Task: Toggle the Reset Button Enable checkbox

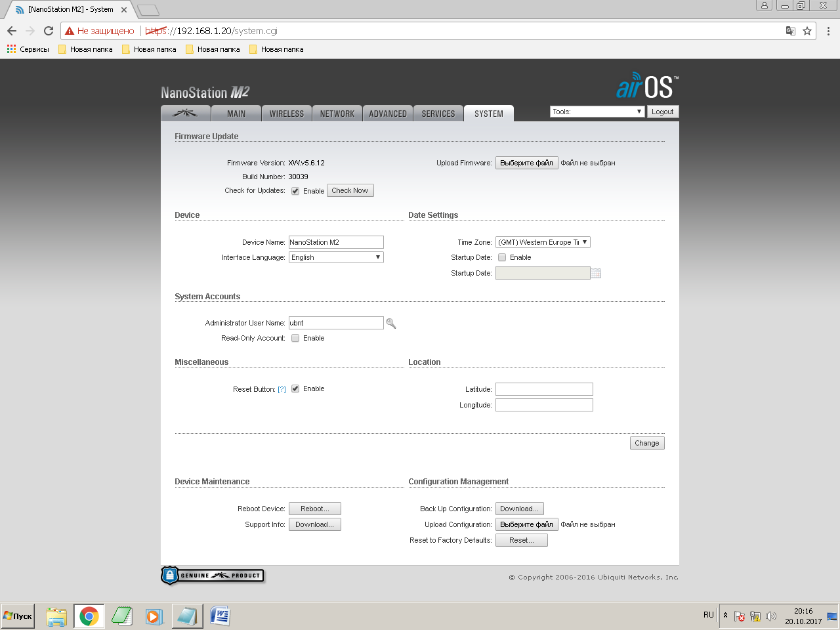Action: [x=295, y=388]
